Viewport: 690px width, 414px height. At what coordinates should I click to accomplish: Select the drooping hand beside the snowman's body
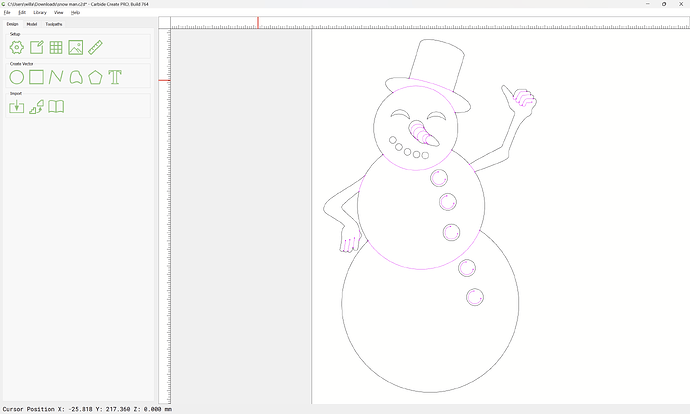350,239
